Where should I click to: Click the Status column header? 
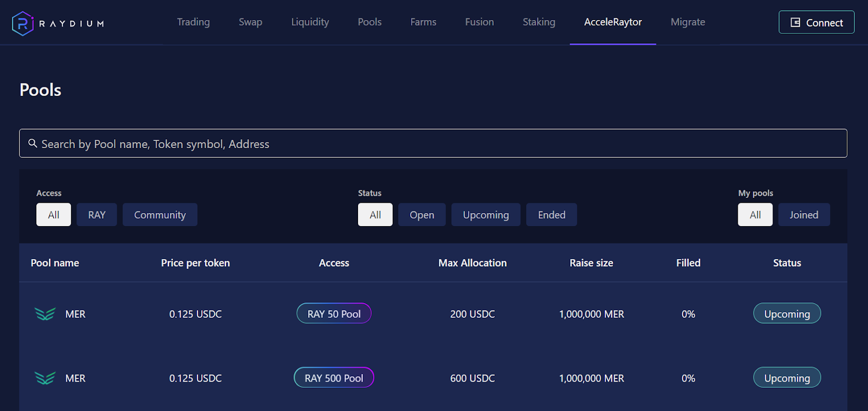click(x=787, y=263)
